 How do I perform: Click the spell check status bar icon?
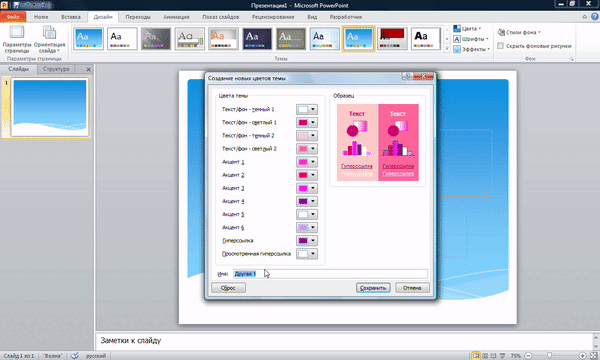click(x=75, y=355)
